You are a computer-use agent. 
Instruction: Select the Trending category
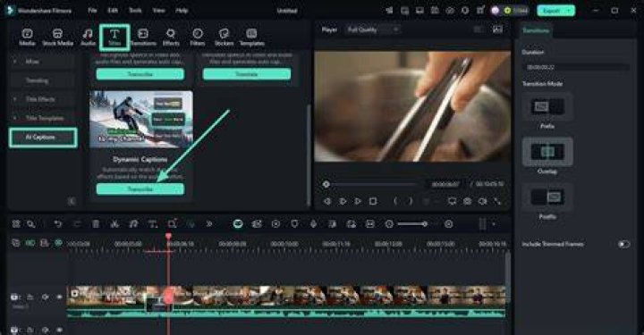click(43, 80)
